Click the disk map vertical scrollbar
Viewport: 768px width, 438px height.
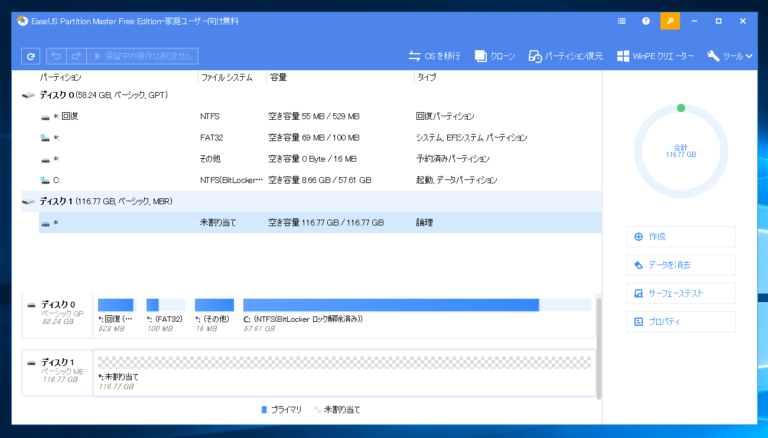click(x=599, y=347)
